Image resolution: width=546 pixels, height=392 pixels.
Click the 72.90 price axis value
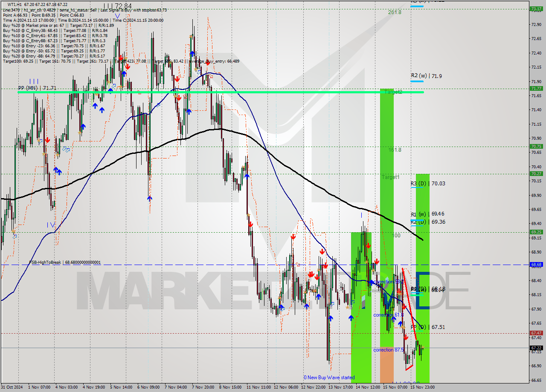click(536, 24)
